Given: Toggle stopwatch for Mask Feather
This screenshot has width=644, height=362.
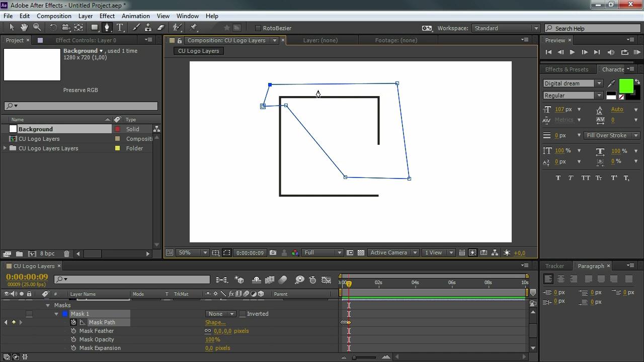Looking at the screenshot, I should [x=73, y=331].
